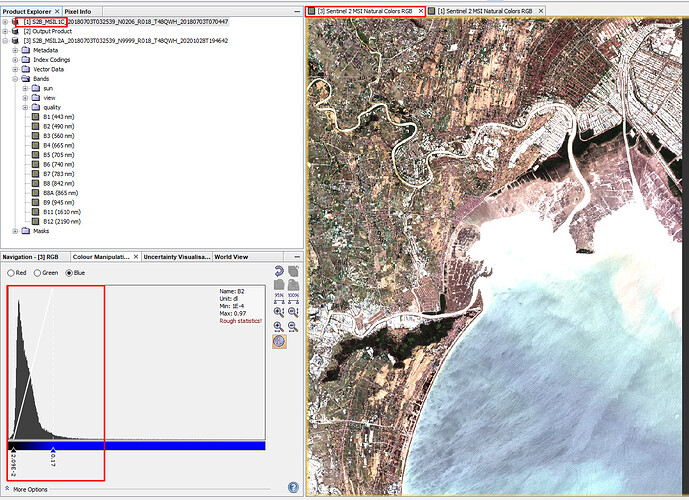Select the Blue channel radio button
689x500 pixels.
(69, 273)
